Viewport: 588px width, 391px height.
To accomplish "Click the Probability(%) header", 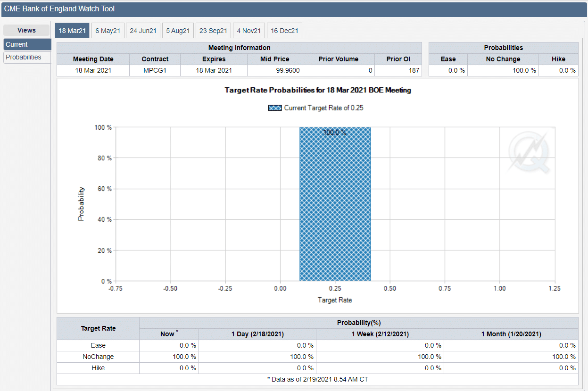I will click(x=359, y=323).
